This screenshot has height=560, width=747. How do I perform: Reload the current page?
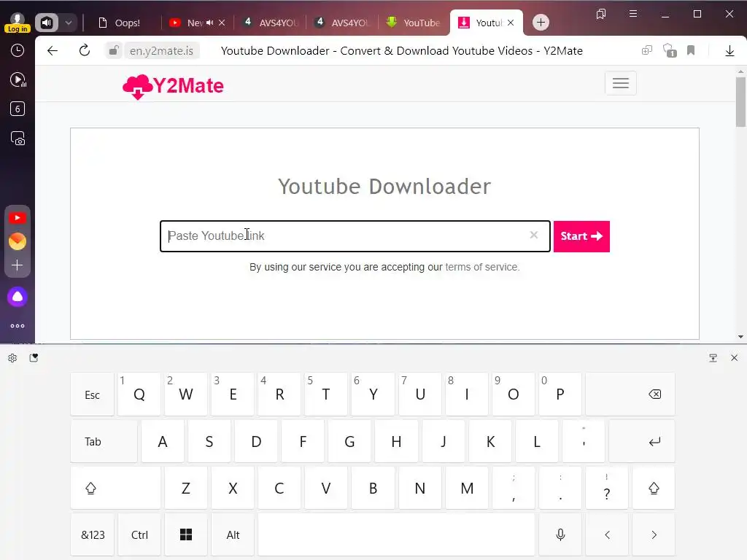[x=85, y=50]
